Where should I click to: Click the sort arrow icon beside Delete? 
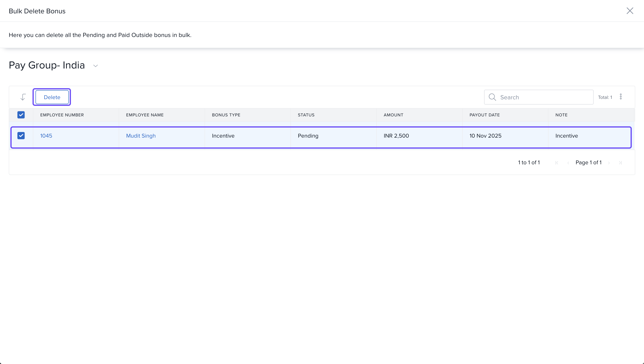23,97
